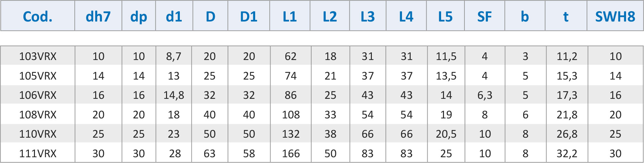
Task: Select the L1 value 132
Action: (x=291, y=134)
